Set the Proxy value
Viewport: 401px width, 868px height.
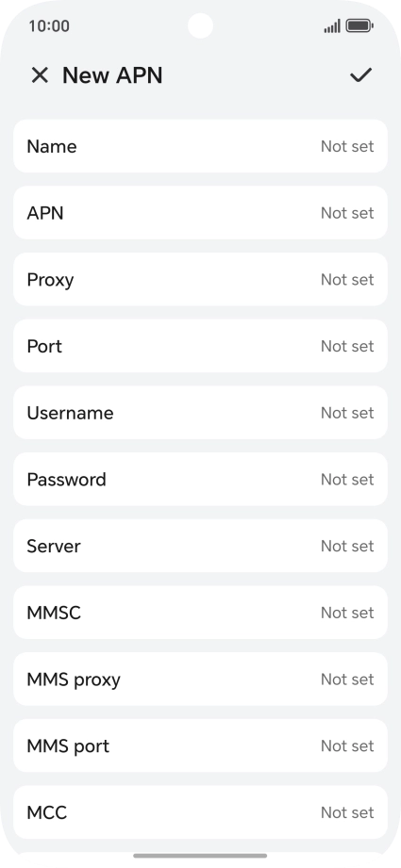(x=200, y=279)
